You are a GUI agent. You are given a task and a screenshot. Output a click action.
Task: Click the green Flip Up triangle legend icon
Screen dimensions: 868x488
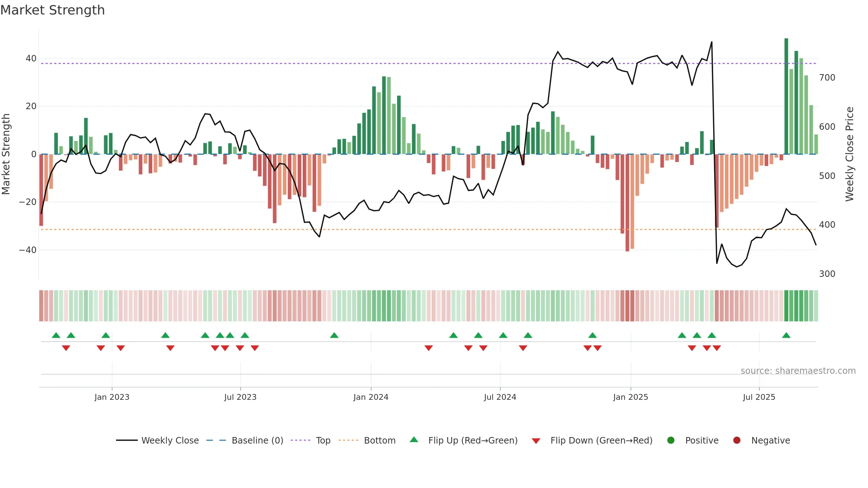coord(414,440)
